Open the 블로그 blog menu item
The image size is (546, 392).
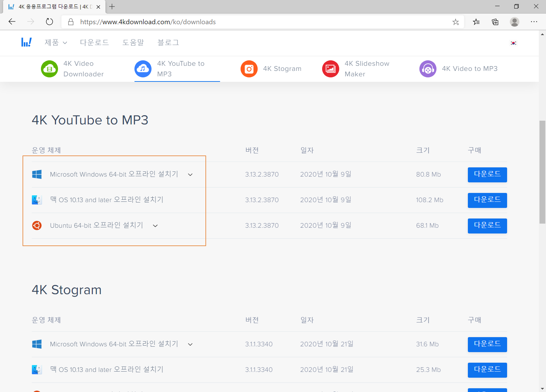pos(168,43)
